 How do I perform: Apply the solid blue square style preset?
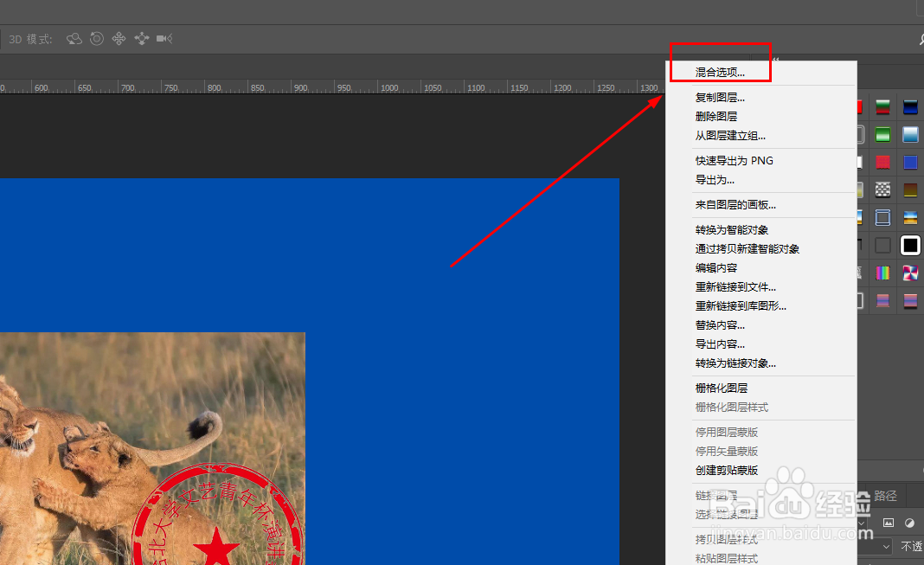click(910, 162)
